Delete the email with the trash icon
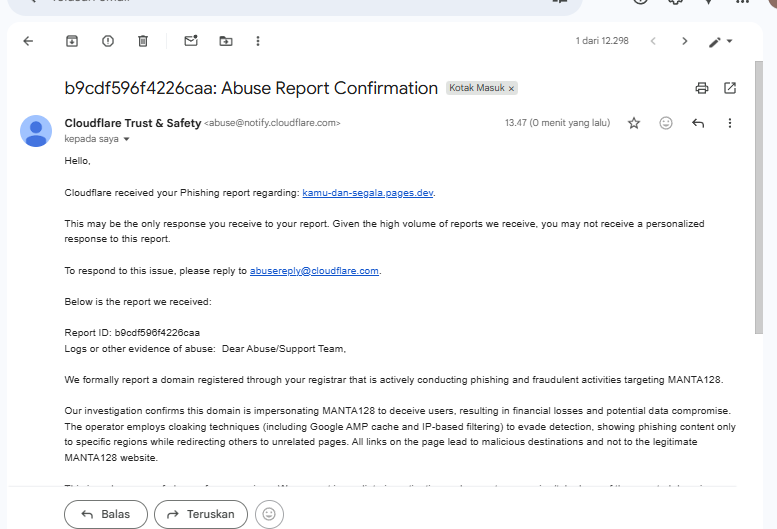Screen dimensions: 777x529 [x=143, y=41]
